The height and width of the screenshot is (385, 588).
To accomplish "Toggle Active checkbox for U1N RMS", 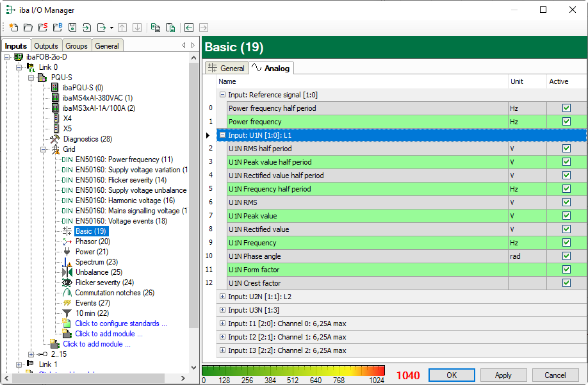I will click(566, 202).
